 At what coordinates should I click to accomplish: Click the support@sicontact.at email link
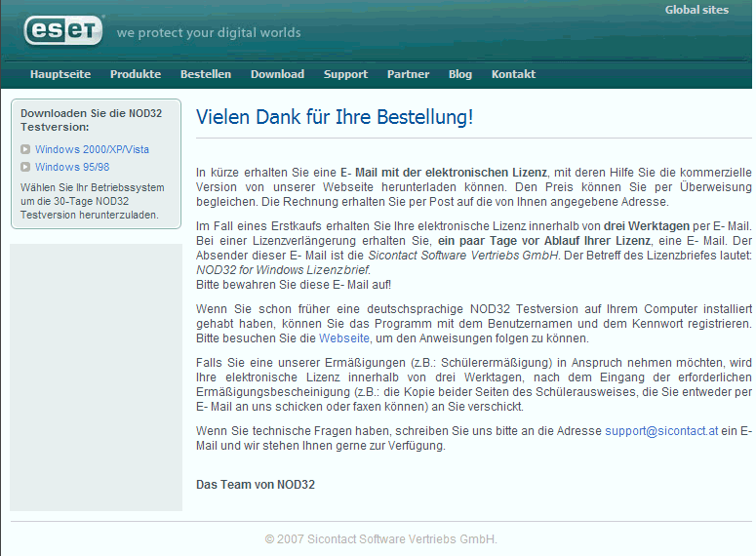click(x=661, y=431)
